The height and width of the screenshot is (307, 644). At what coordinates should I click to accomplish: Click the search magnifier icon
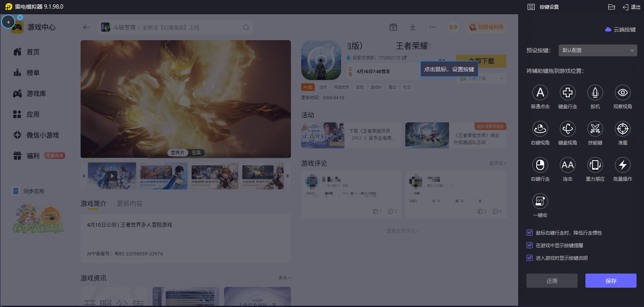pos(246,27)
